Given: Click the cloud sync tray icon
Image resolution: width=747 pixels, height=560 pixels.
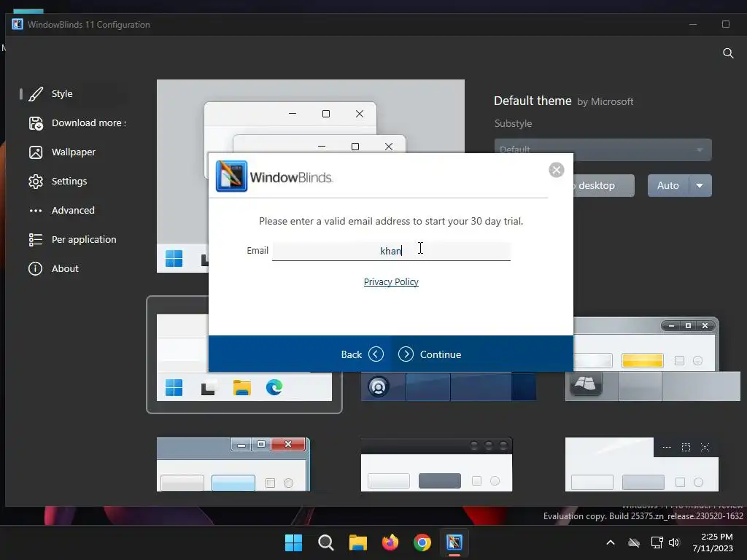Looking at the screenshot, I should (x=634, y=542).
